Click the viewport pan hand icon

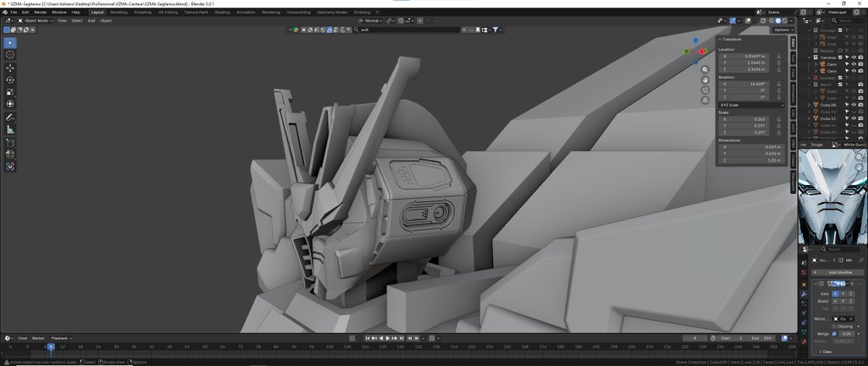pos(705,80)
